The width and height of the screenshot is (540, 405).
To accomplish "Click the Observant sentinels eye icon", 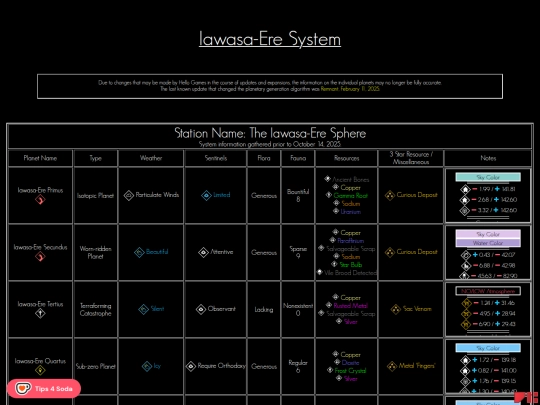I will coord(201,309).
